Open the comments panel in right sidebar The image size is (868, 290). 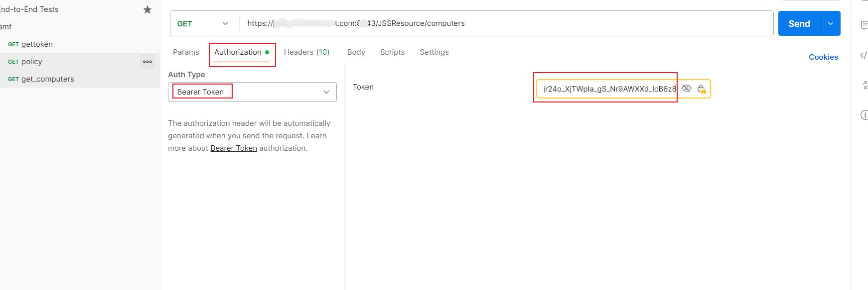(x=864, y=25)
